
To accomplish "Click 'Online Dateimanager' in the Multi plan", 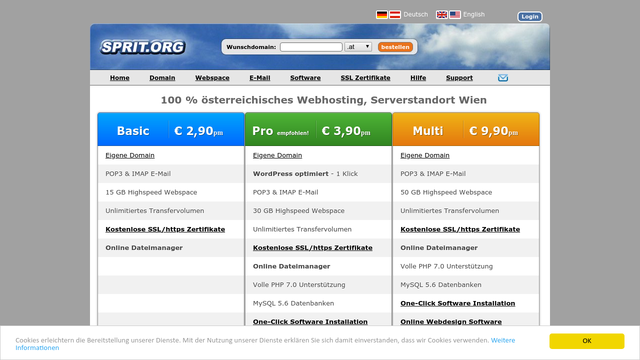I will coord(439,248).
